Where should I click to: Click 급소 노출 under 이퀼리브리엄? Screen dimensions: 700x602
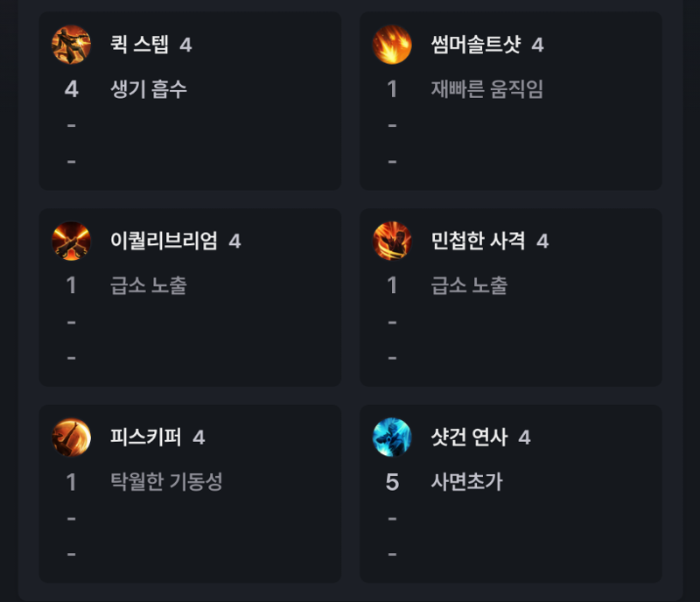pyautogui.click(x=149, y=285)
